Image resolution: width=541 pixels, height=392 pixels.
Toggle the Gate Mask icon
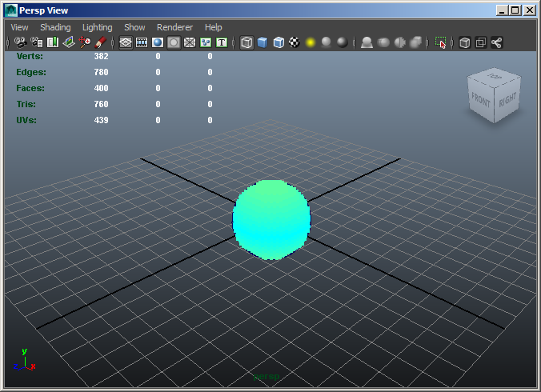coord(174,42)
